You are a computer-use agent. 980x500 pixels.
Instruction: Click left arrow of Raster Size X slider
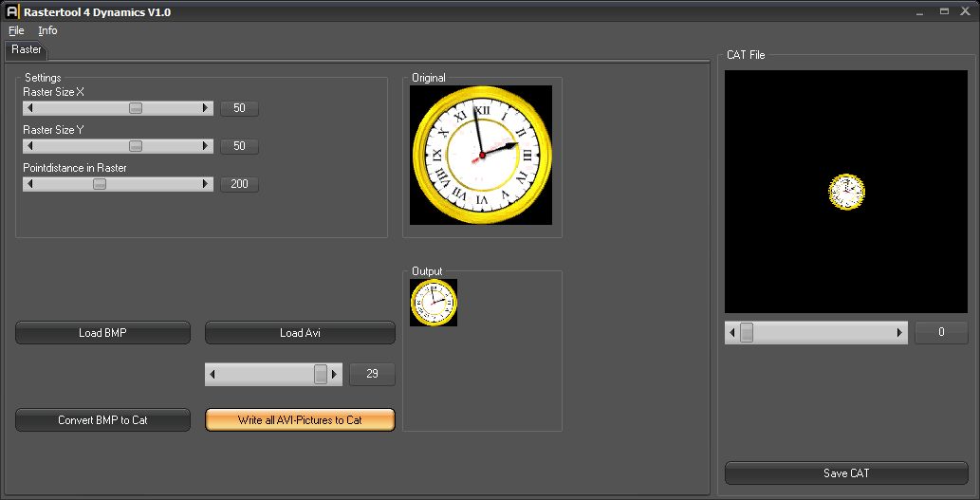tap(30, 108)
